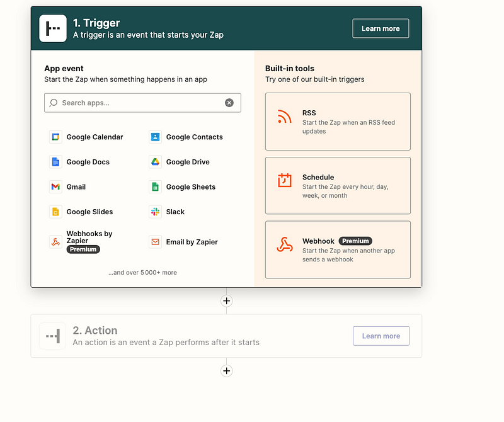
Task: Click the '2. Action' step title
Action: point(95,331)
